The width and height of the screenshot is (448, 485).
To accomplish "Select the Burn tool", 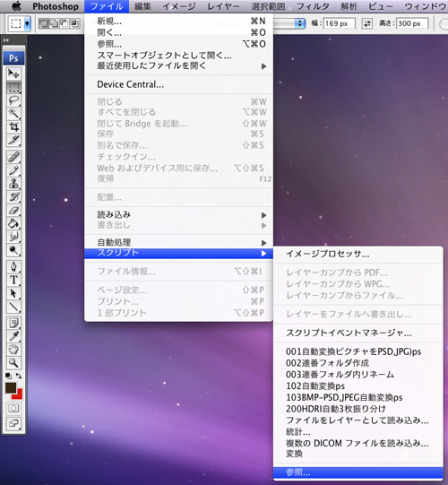I will [13, 250].
